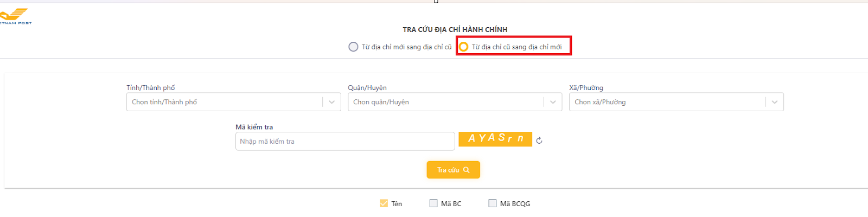Image resolution: width=868 pixels, height=217 pixels.
Task: Click the Mã BC label text
Action: click(451, 204)
